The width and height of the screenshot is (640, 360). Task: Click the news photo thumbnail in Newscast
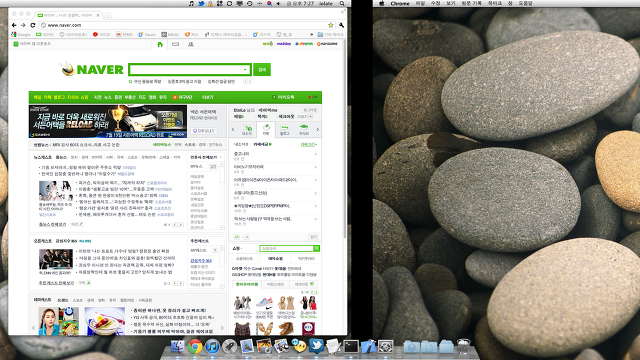click(x=56, y=191)
